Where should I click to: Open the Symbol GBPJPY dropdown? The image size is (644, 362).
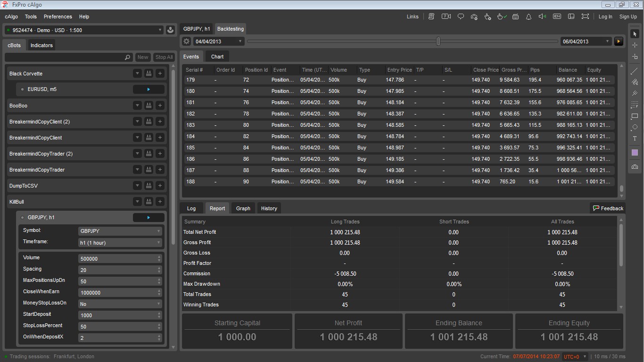coord(120,231)
